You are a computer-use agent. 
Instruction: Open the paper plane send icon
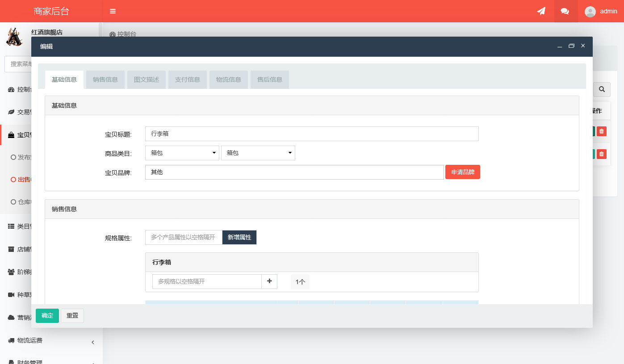(x=541, y=11)
